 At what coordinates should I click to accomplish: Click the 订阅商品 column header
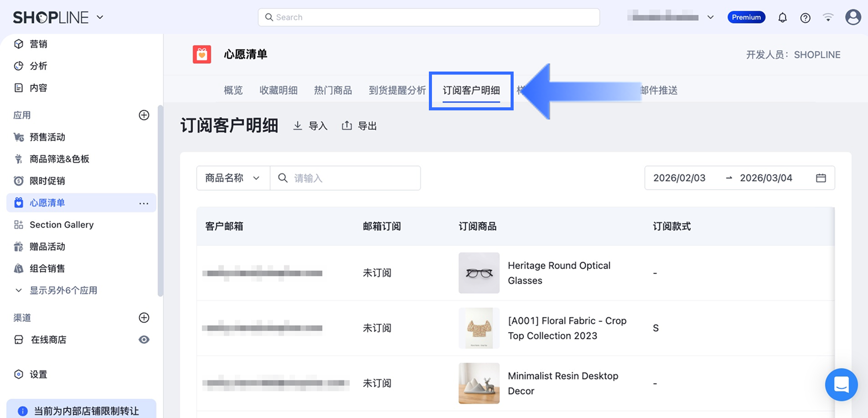pyautogui.click(x=478, y=226)
